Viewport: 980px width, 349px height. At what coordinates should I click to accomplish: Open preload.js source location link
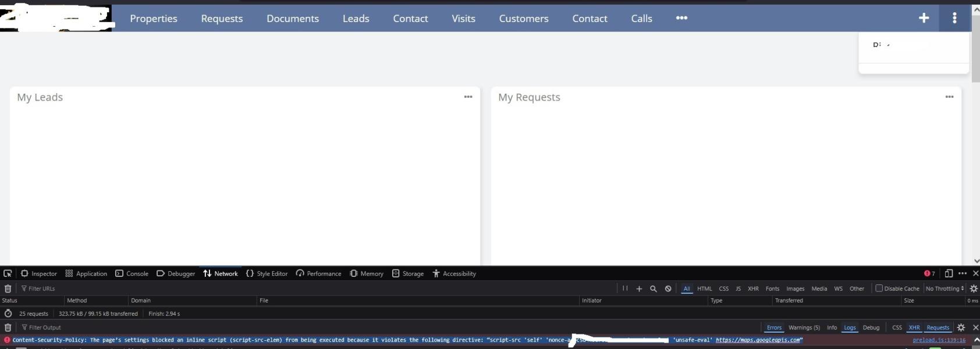tap(939, 340)
